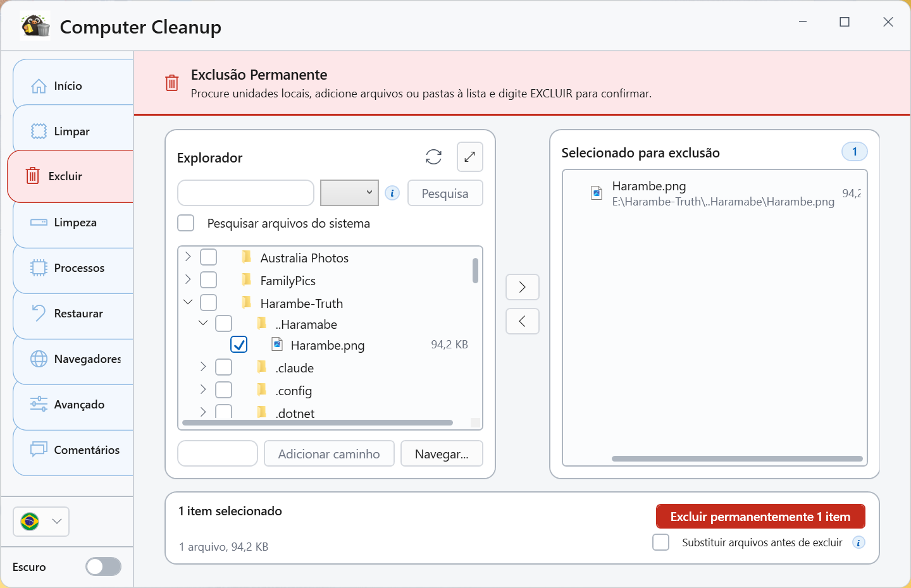Image resolution: width=911 pixels, height=588 pixels.
Task: Click Excluir permanentemente 1 item button
Action: (x=760, y=517)
